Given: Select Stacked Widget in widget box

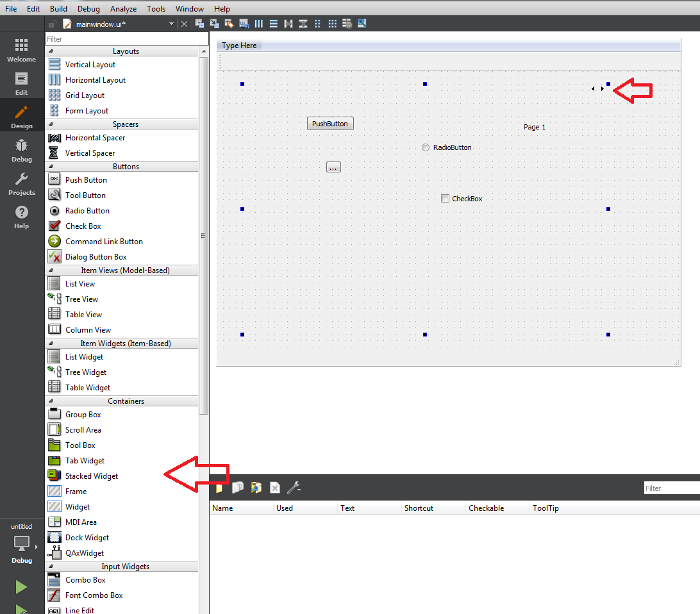Looking at the screenshot, I should tap(91, 476).
